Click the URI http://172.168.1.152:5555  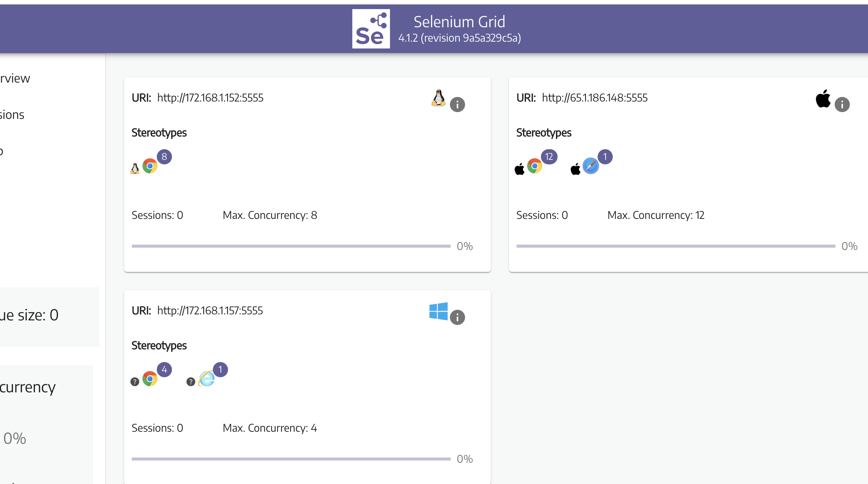210,98
